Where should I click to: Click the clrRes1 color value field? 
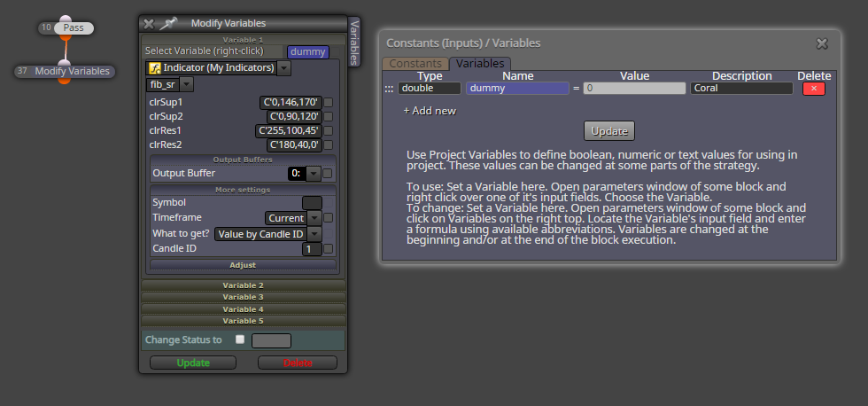click(289, 130)
